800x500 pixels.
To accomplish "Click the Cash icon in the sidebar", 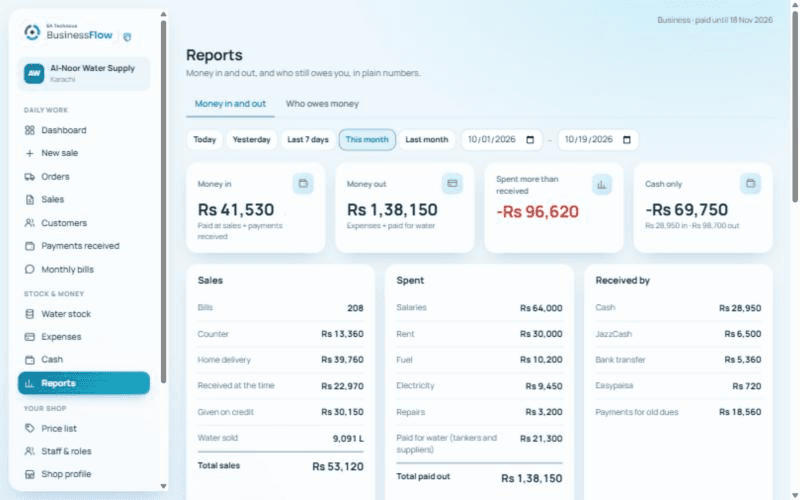I will click(30, 360).
